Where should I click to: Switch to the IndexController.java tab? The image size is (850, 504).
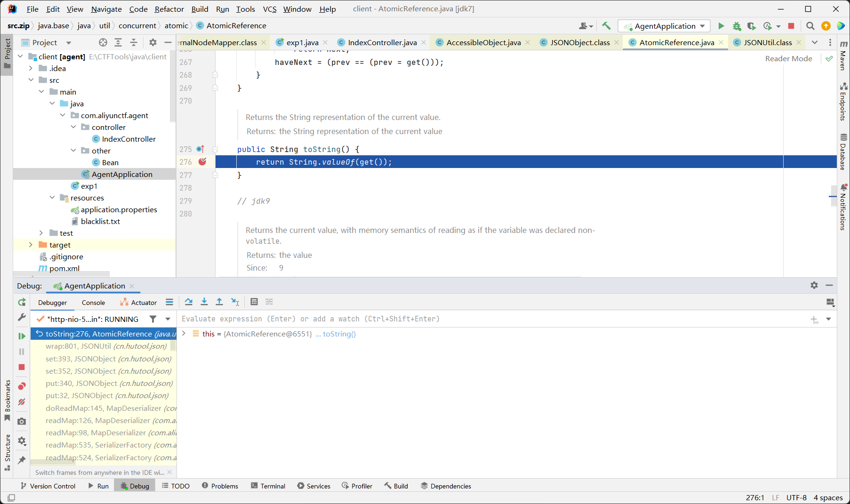[382, 42]
